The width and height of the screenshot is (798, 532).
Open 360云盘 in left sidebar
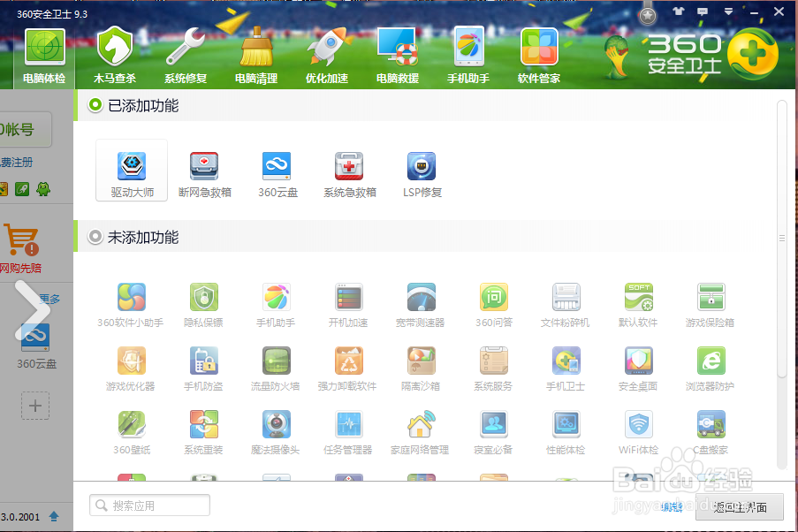(36, 346)
